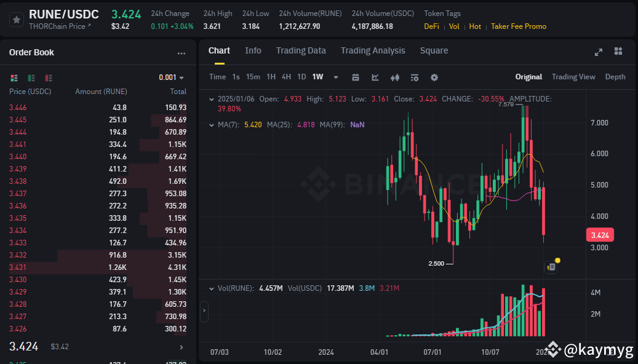The image size is (638, 364).
Task: Switch to the Depth chart
Action: pos(615,77)
